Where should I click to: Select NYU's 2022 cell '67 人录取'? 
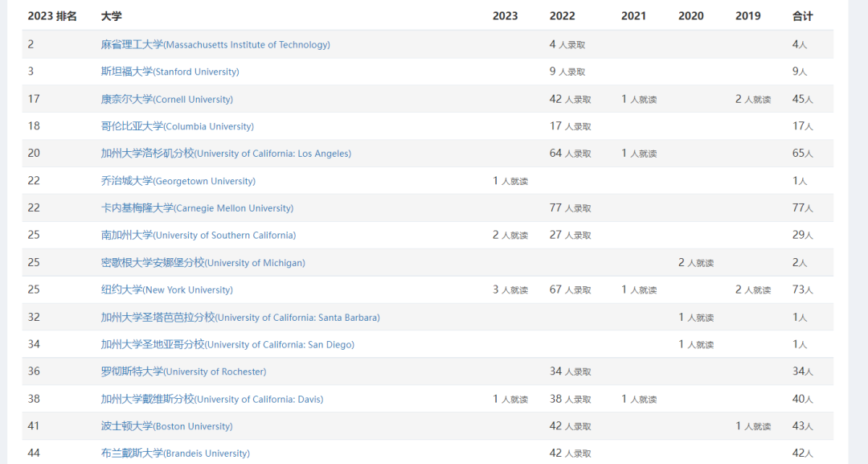[x=570, y=289]
